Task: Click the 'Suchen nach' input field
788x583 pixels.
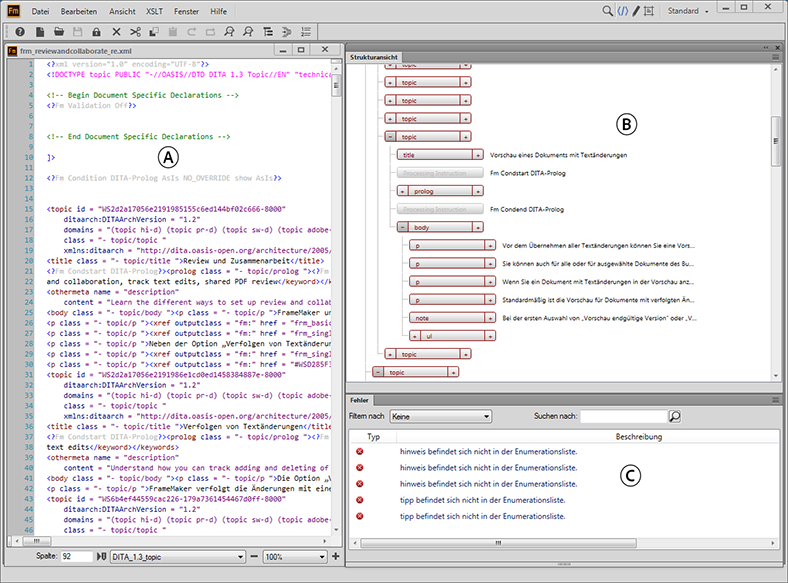Action: [x=623, y=416]
